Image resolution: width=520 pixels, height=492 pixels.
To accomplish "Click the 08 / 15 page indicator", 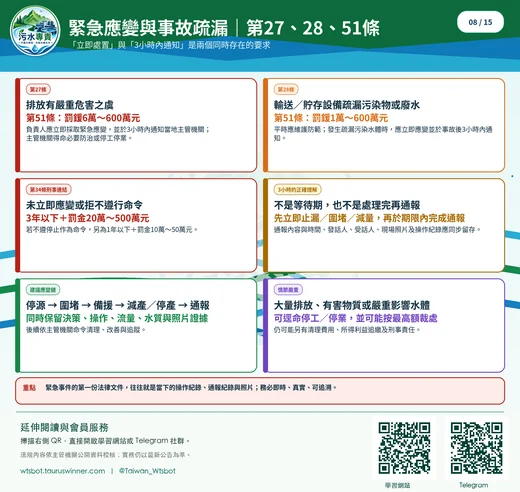I will 480,22.
